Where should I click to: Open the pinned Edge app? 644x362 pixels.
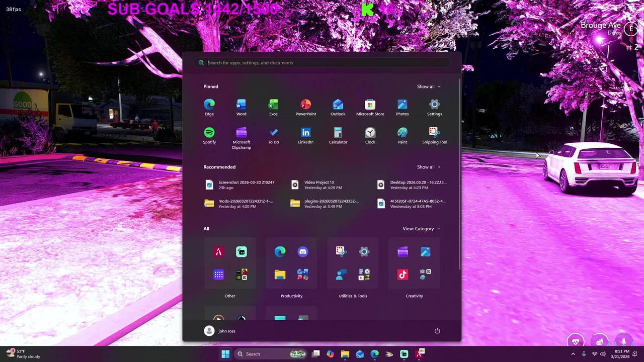(209, 107)
